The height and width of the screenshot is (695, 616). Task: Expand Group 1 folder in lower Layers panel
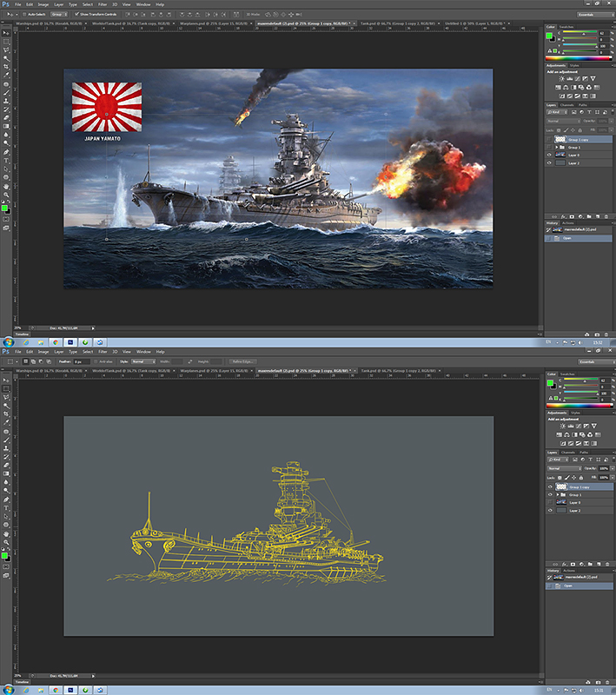(x=558, y=494)
